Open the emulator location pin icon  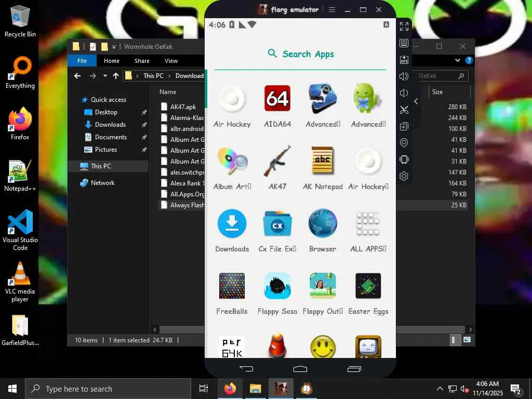pyautogui.click(x=404, y=143)
